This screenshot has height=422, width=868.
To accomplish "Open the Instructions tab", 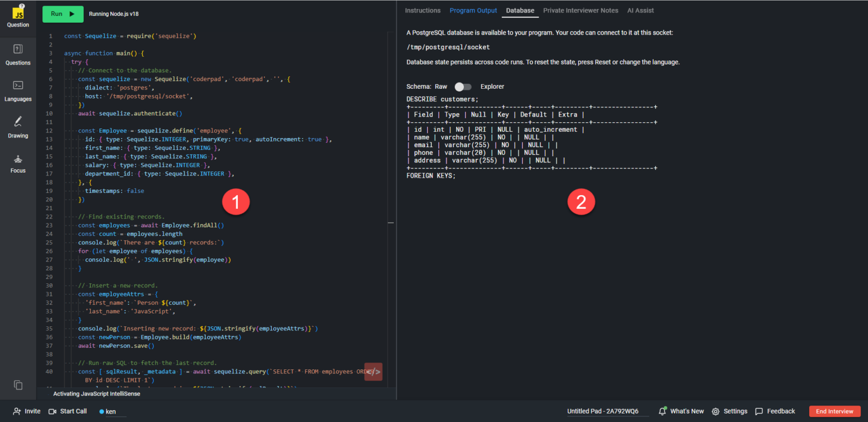I will click(x=423, y=10).
